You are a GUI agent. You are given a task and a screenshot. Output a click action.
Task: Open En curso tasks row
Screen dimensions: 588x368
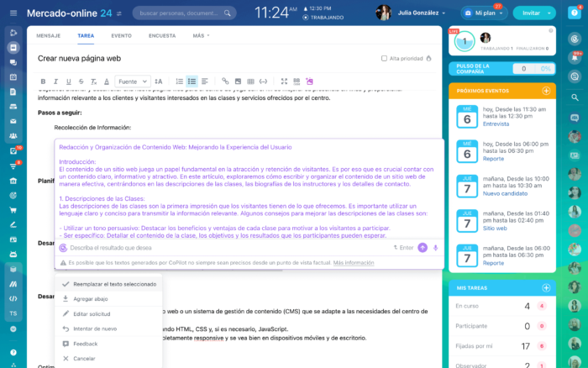[502, 306]
